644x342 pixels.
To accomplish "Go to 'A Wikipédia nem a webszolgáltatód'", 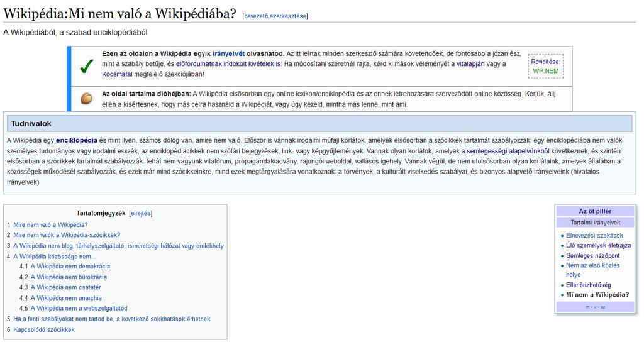I will pos(79,308).
